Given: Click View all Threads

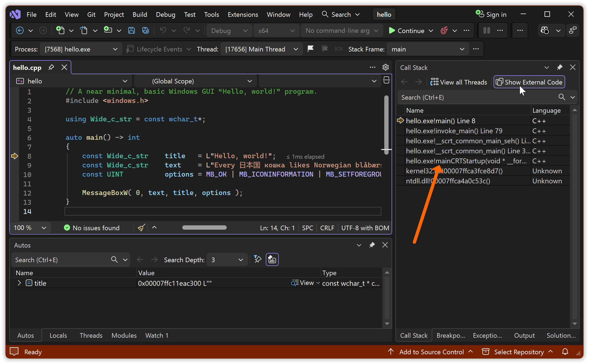Looking at the screenshot, I should pos(459,82).
